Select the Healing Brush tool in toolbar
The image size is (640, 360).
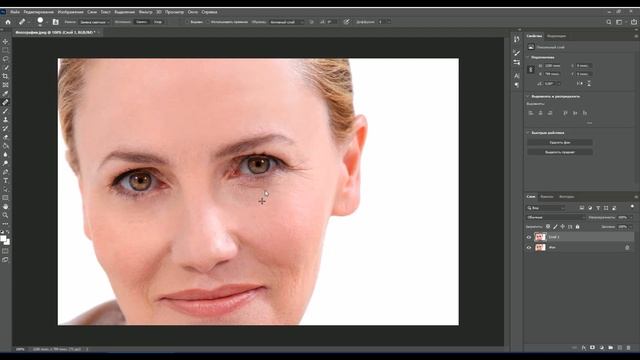tap(5, 102)
